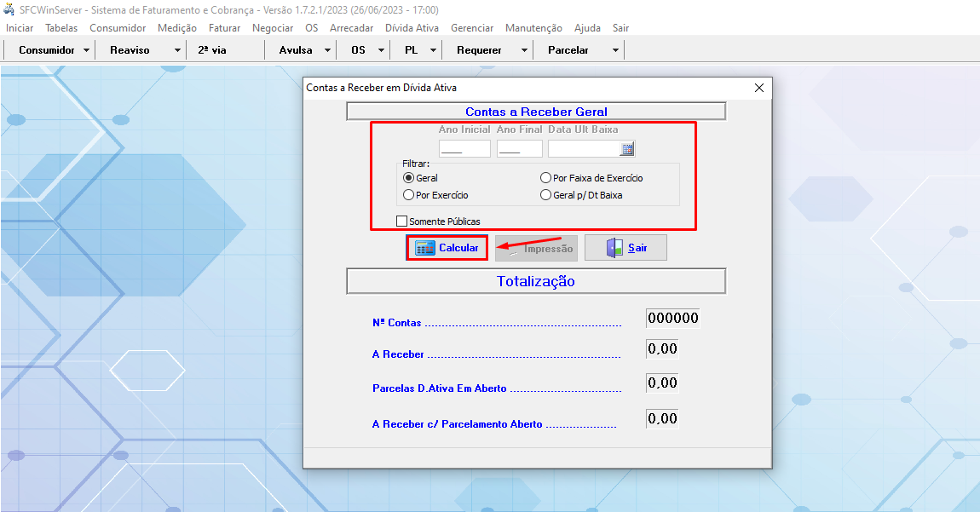980x512 pixels.
Task: Click the Avulsa toolbar button
Action: 295,50
